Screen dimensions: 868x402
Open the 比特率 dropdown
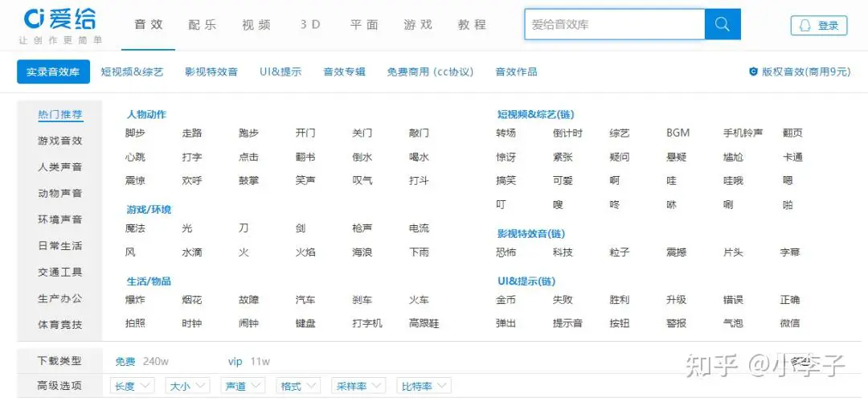(424, 386)
